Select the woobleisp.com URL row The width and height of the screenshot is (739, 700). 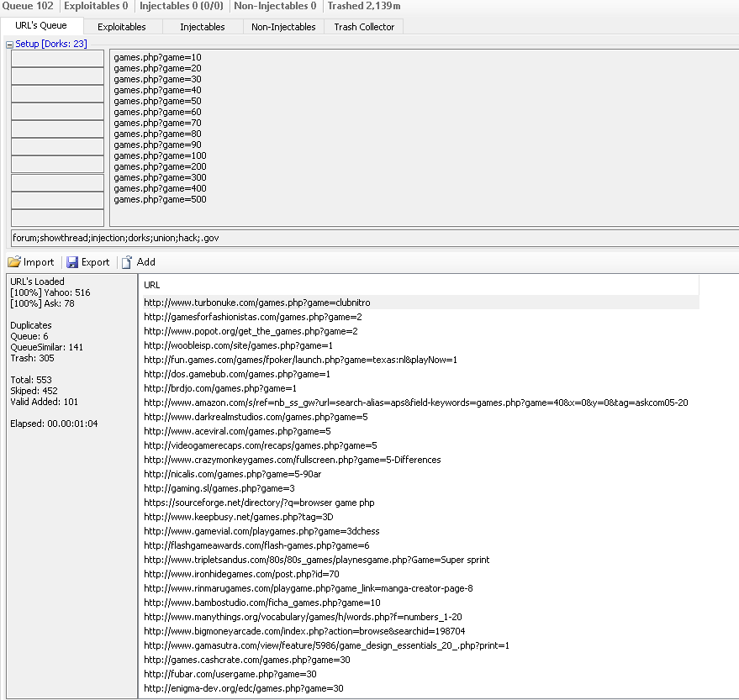click(421, 345)
